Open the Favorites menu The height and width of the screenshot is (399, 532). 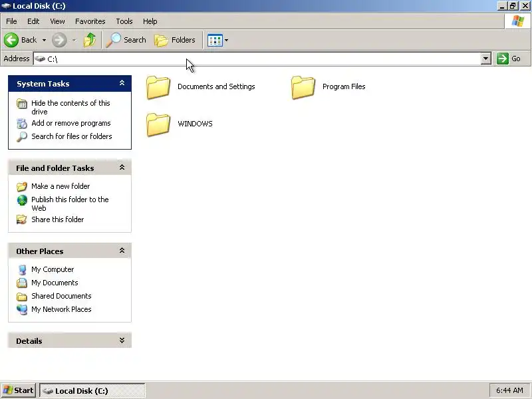[x=90, y=21]
